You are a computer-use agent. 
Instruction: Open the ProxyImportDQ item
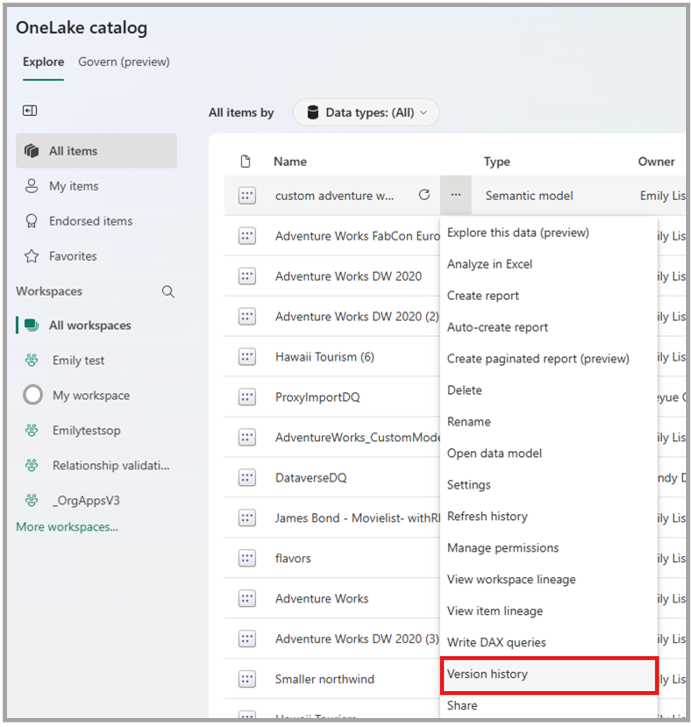pyautogui.click(x=317, y=397)
